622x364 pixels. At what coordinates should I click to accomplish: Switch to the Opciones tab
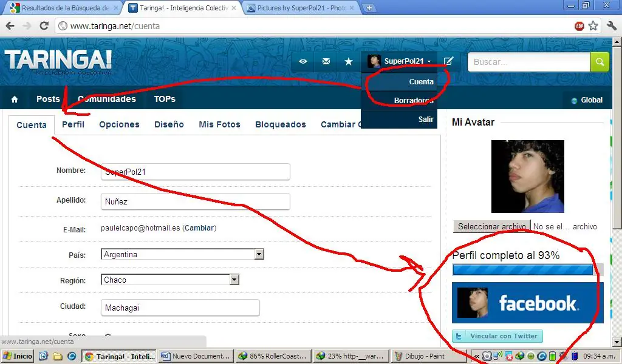click(x=120, y=124)
